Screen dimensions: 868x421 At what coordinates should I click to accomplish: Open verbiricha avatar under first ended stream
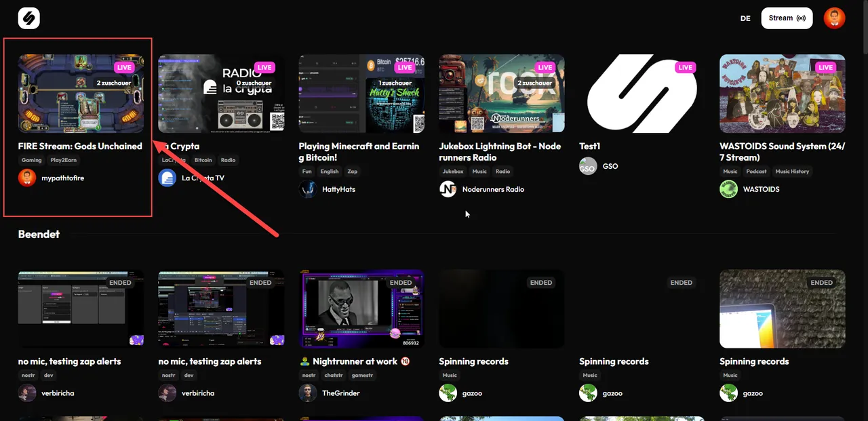point(27,393)
